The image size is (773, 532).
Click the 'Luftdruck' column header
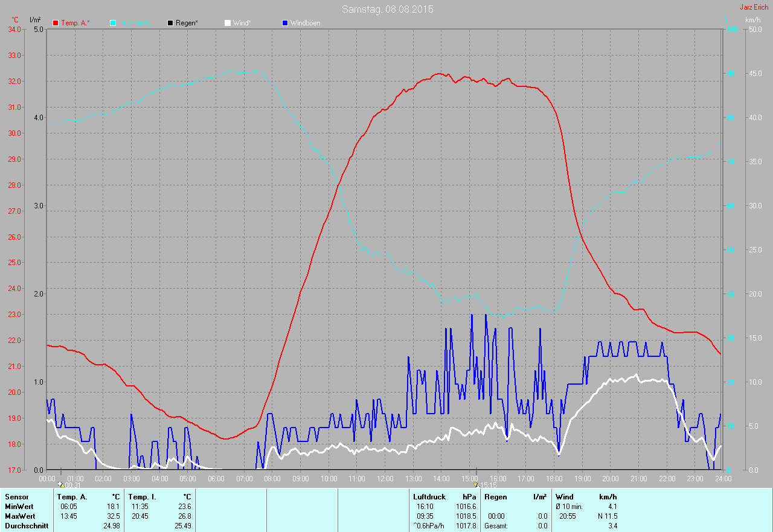tap(429, 497)
